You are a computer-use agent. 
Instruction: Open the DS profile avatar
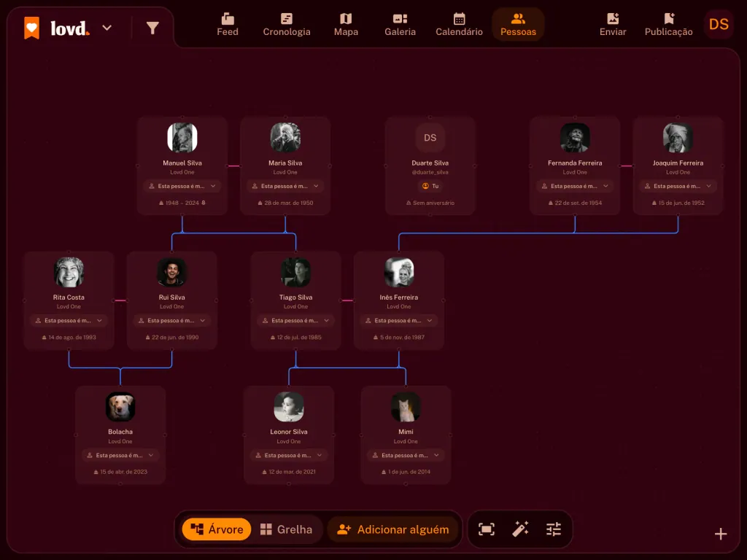(x=719, y=24)
